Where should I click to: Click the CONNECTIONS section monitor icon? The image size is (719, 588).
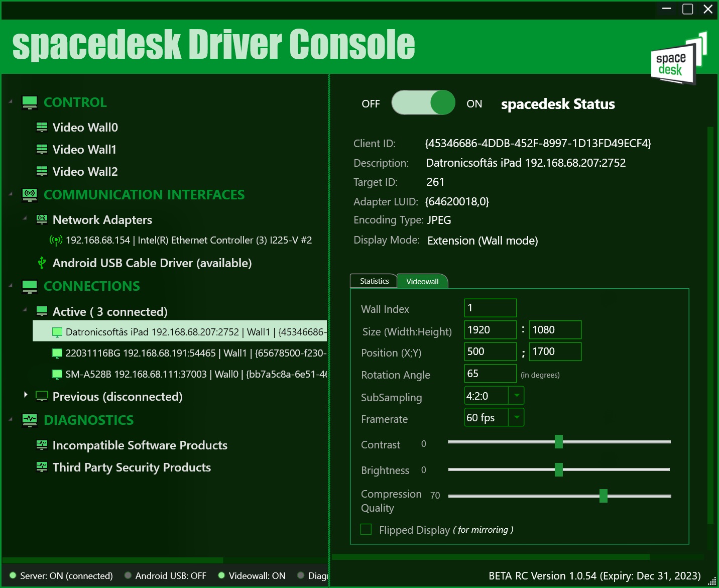click(x=30, y=286)
